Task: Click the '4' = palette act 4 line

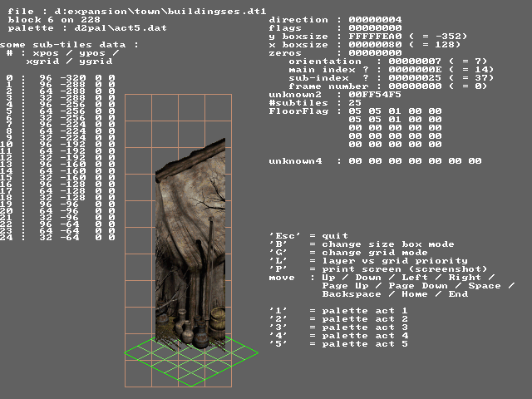Action: coord(338,336)
